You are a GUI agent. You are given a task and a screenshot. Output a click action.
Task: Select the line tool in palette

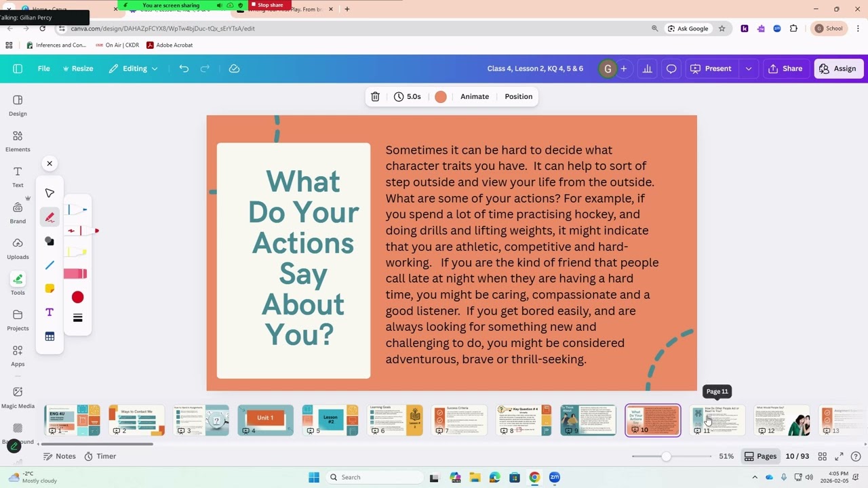[x=50, y=265]
